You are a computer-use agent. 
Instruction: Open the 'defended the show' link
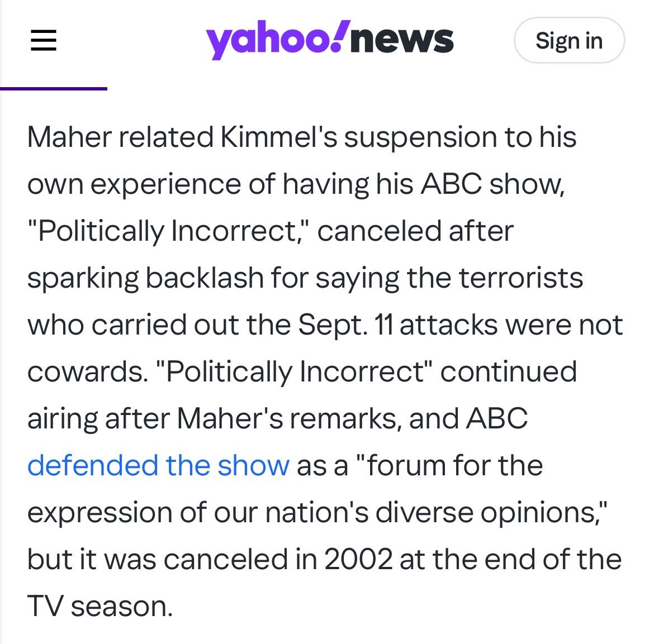point(158,465)
